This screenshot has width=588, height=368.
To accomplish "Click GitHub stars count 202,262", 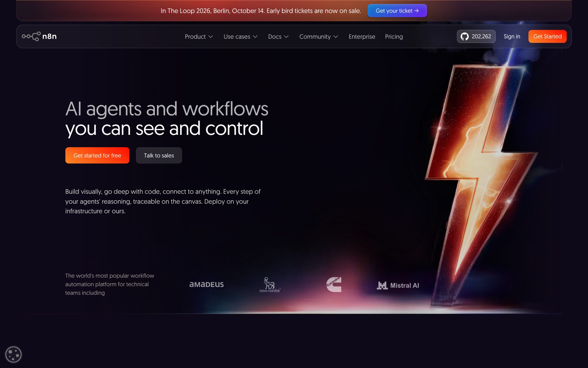I will [x=481, y=36].
